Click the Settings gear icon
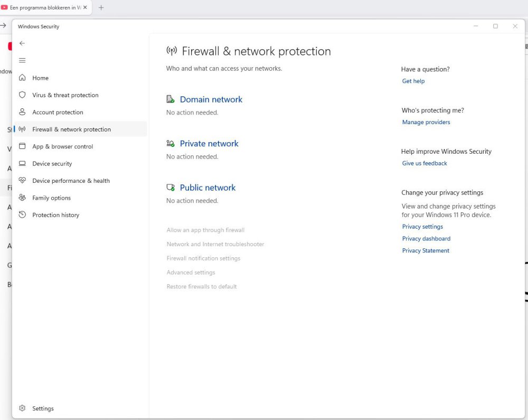This screenshot has height=420, width=528. [22, 408]
